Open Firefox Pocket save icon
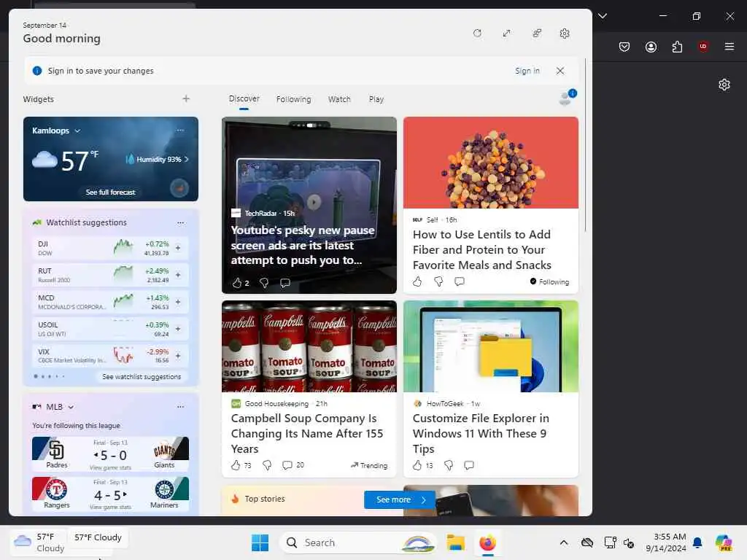The width and height of the screenshot is (747, 560). click(x=624, y=47)
